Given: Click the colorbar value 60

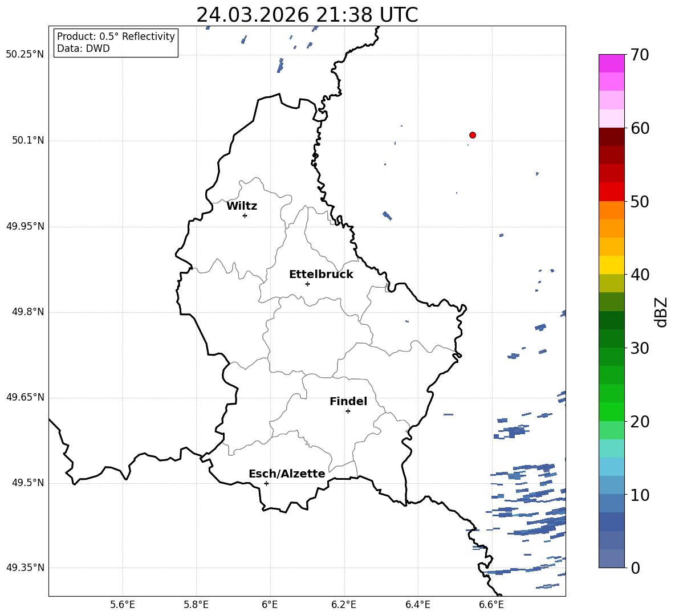Looking at the screenshot, I should (640, 128).
